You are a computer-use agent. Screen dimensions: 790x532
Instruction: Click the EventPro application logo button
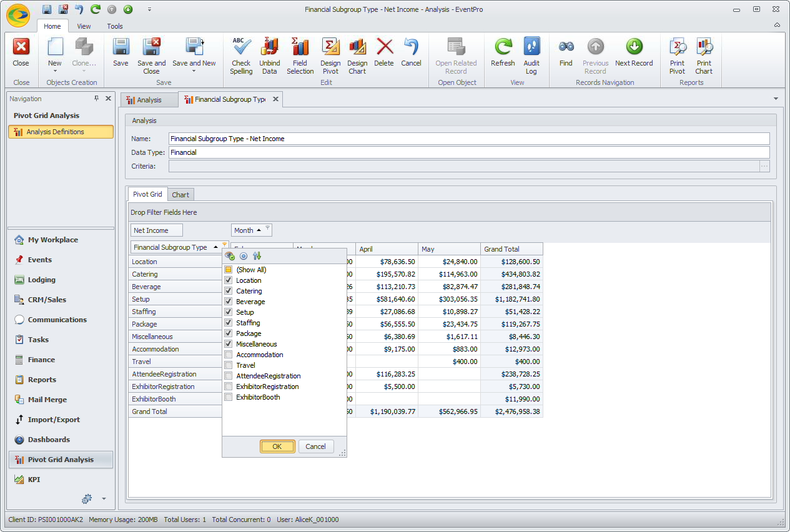17,14
